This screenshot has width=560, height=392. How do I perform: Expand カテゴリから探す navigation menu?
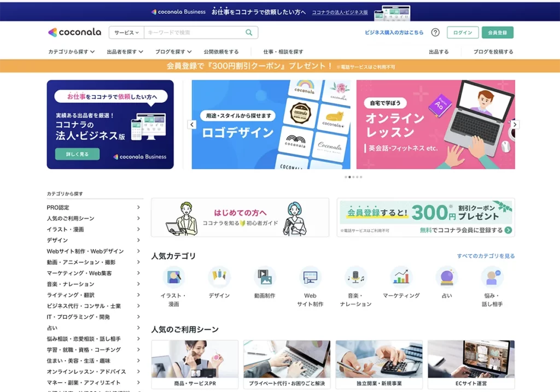click(x=72, y=52)
